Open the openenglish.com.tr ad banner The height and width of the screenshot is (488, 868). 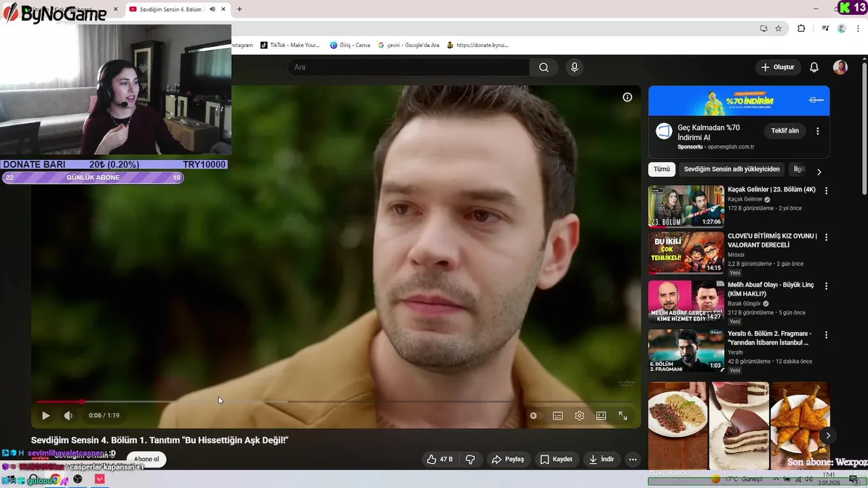pyautogui.click(x=739, y=101)
